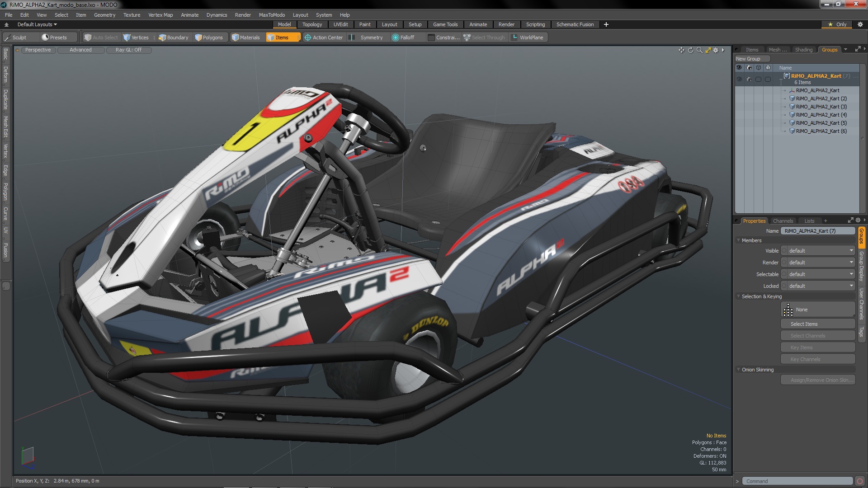Maximize the Properties panel with expand icon

pyautogui.click(x=850, y=221)
